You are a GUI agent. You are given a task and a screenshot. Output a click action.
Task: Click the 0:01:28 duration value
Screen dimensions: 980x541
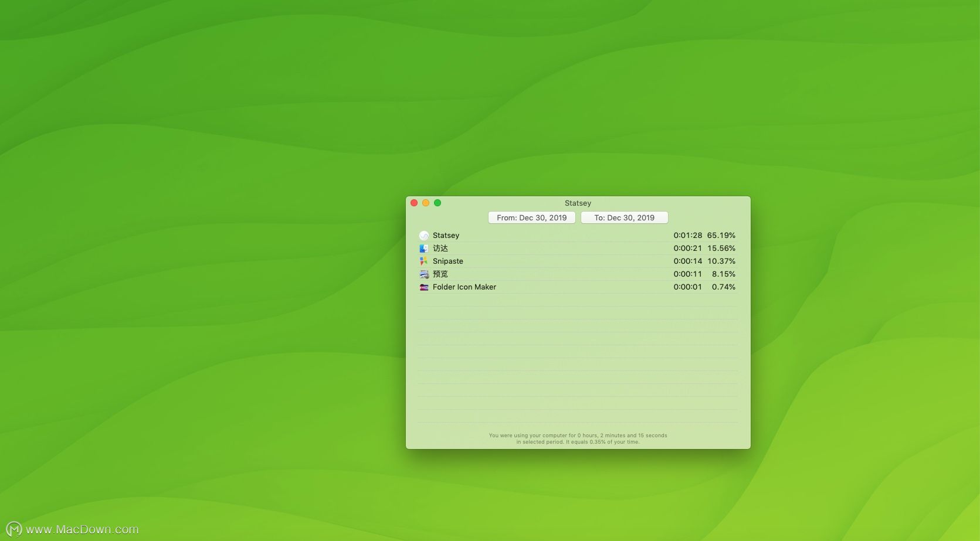(x=687, y=236)
